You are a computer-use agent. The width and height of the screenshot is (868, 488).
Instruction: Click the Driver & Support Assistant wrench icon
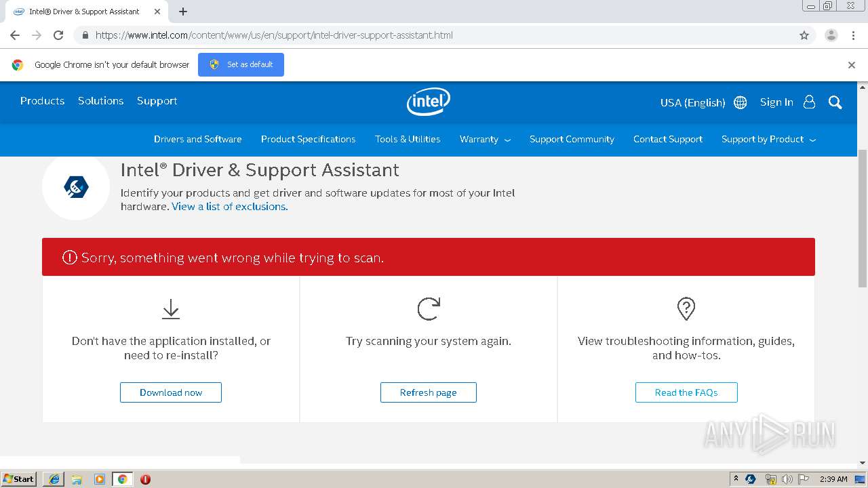click(76, 186)
